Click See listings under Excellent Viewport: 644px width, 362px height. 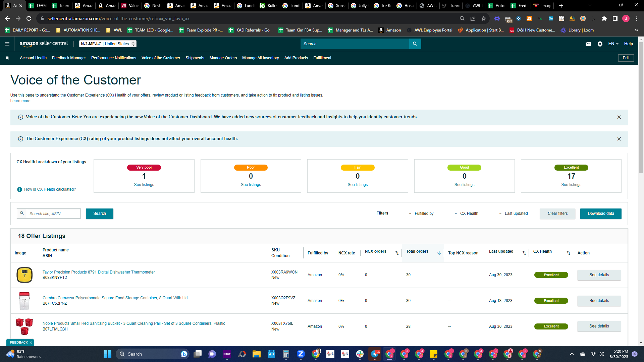571,185
